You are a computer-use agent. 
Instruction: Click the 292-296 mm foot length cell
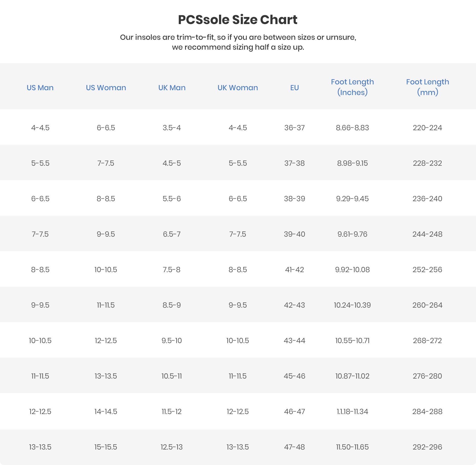(x=427, y=447)
